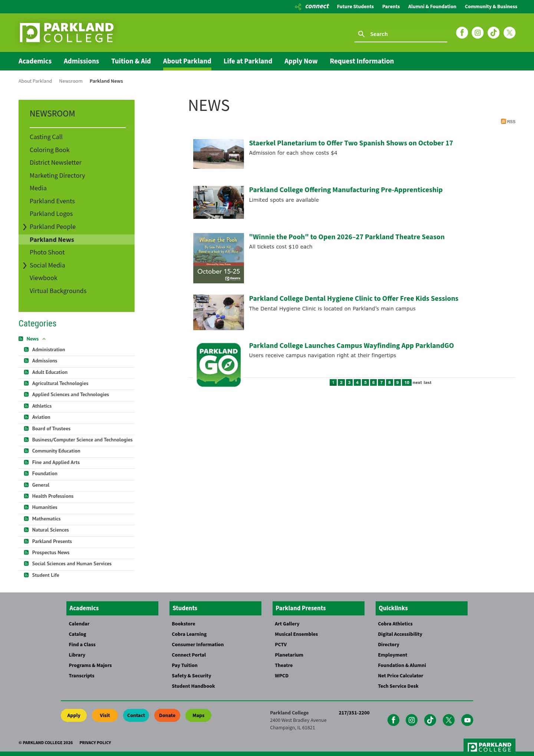Open the Instagram icon in the header
Screen dimensions: 534x756
click(478, 33)
